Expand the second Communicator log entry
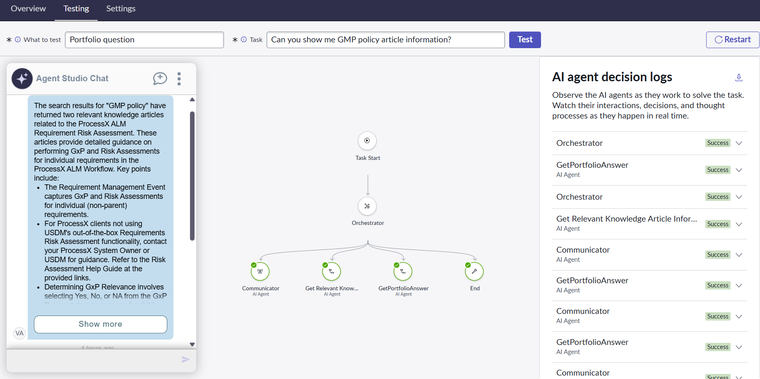This screenshot has width=760, height=379. pyautogui.click(x=739, y=316)
